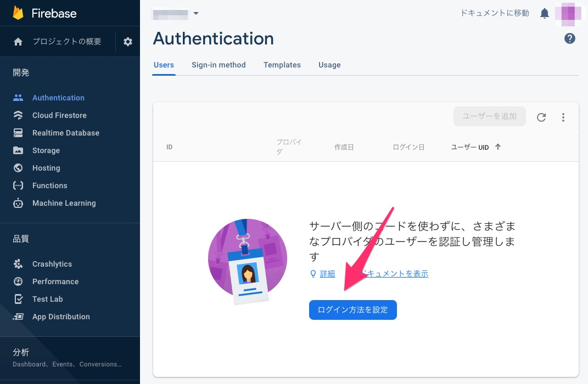Click the 作成日 column header

click(344, 147)
